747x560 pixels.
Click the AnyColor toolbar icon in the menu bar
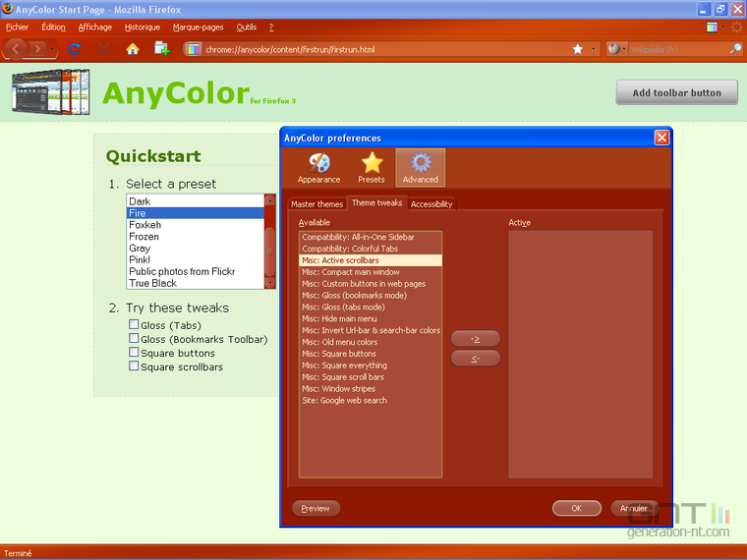point(712,28)
